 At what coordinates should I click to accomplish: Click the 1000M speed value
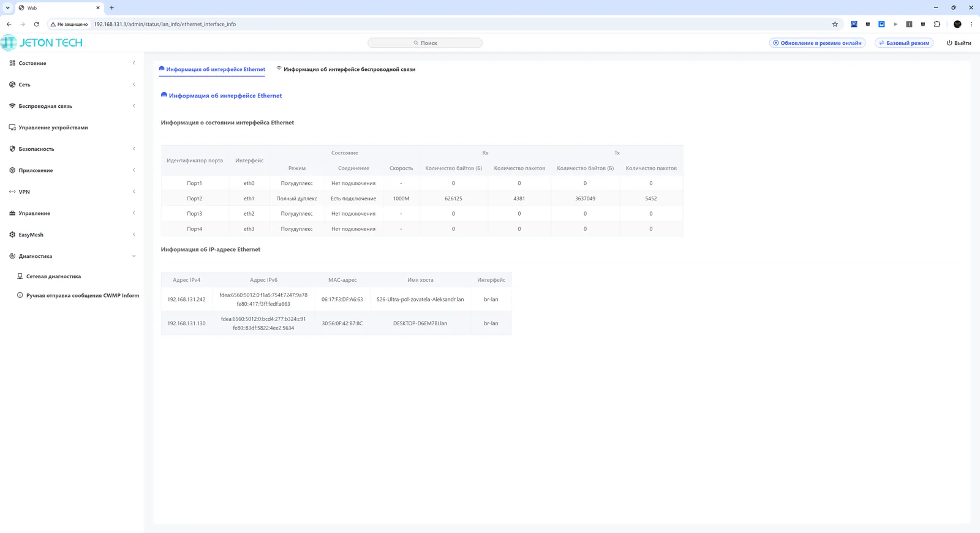click(401, 198)
